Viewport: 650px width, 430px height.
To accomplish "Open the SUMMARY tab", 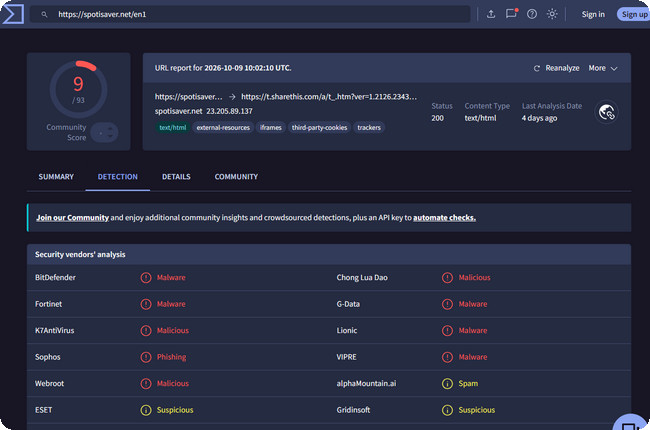I will click(56, 177).
